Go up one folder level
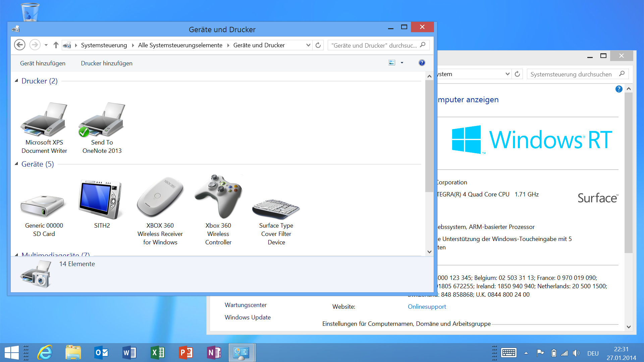Image resolution: width=644 pixels, height=362 pixels. point(56,45)
